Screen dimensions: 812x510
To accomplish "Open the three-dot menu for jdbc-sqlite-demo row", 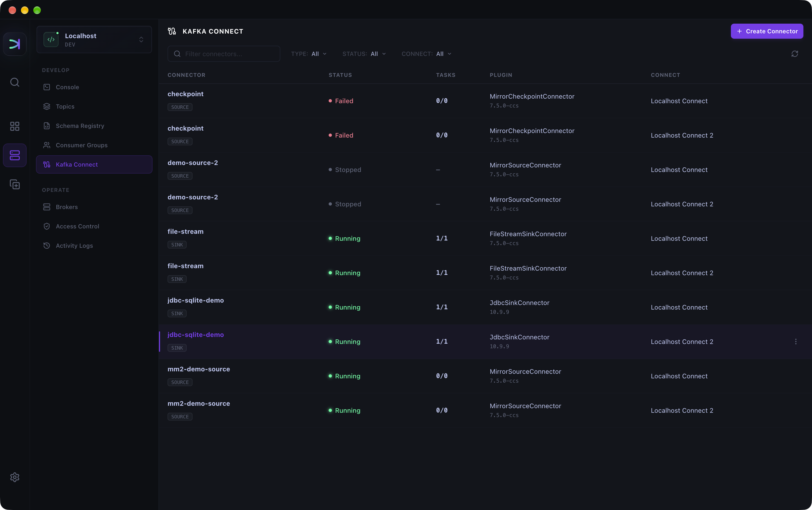I will click(x=796, y=341).
